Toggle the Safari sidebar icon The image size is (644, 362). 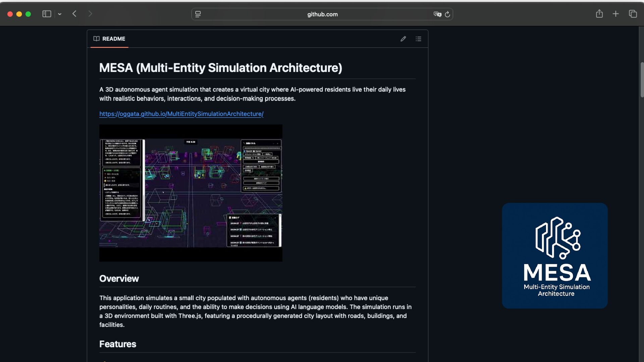pyautogui.click(x=47, y=14)
